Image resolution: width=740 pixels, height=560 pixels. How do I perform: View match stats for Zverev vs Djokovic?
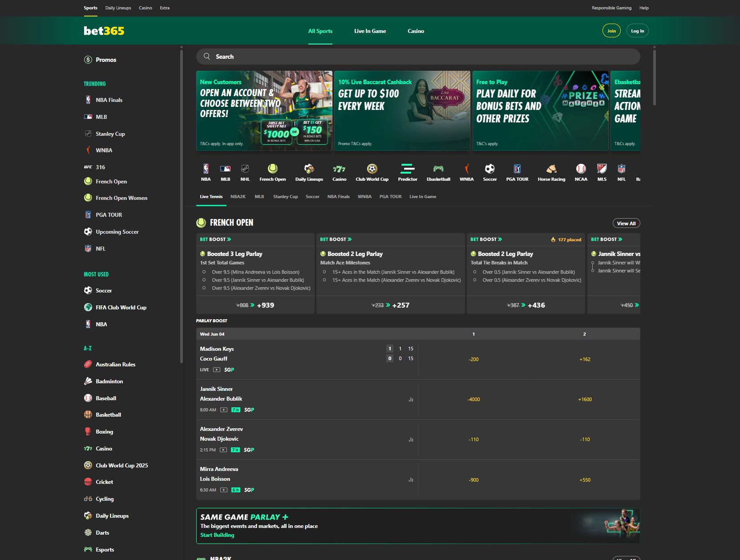[410, 439]
